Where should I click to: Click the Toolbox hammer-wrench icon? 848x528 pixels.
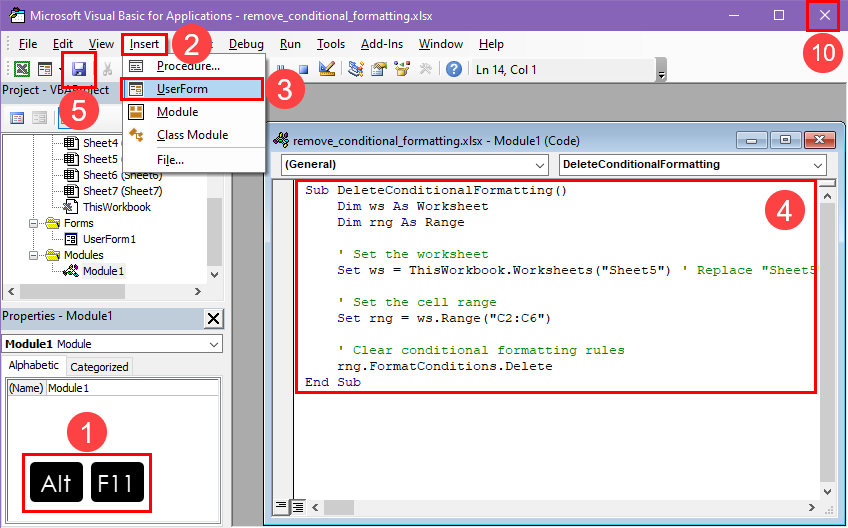[426, 69]
